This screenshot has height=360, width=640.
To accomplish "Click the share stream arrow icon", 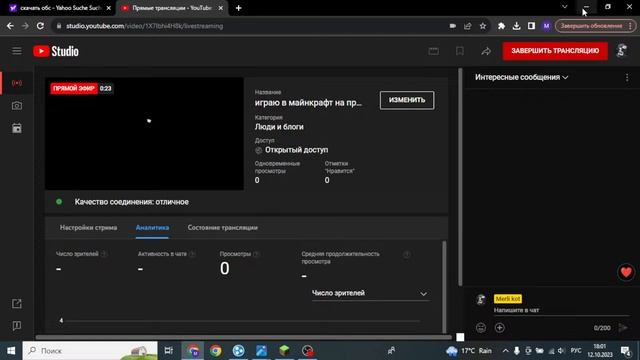I will click(x=486, y=51).
